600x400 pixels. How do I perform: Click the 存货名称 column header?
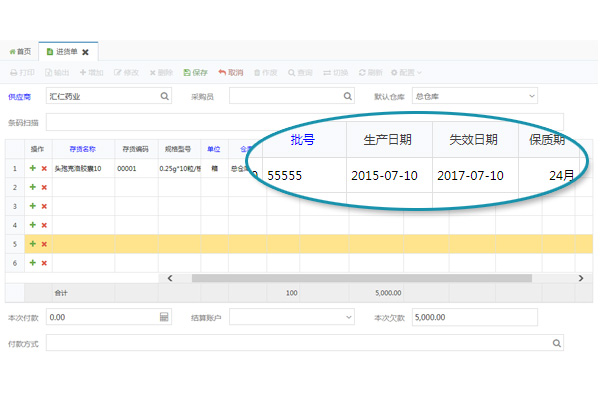point(83,149)
